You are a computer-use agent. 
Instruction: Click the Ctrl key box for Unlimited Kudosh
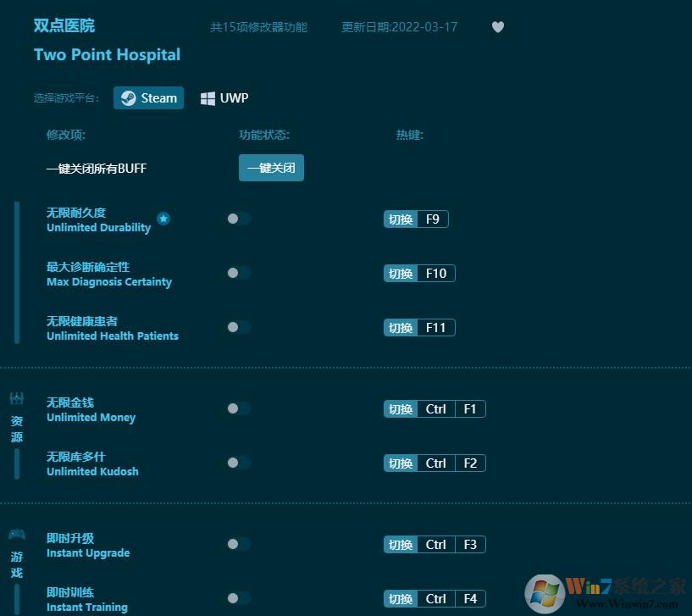point(436,463)
